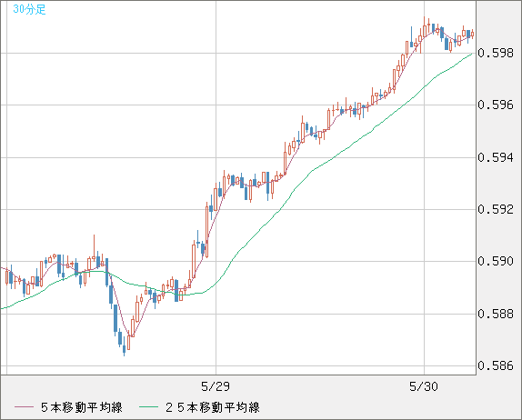This screenshot has width=522, height=420.
Task: Click the 25本移動平均線 legend label
Action: pyautogui.click(x=213, y=407)
